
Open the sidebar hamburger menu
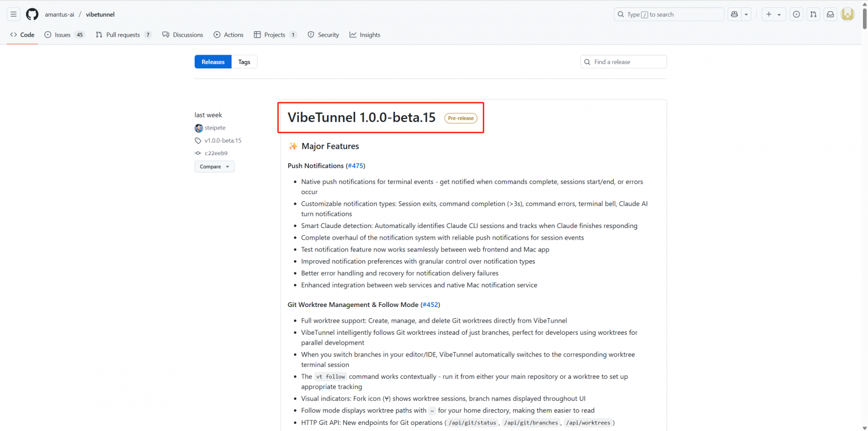point(13,14)
